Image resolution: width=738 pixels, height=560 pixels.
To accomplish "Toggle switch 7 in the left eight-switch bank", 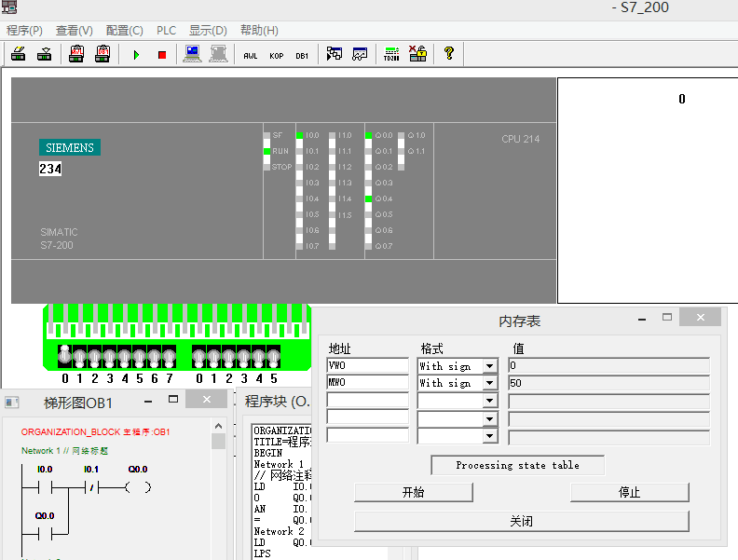I will [x=170, y=358].
